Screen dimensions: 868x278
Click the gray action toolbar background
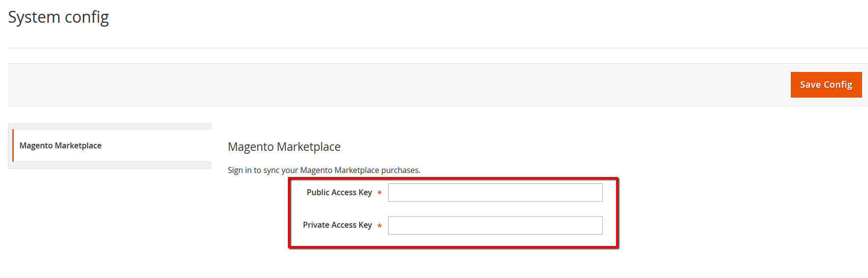coord(394,85)
